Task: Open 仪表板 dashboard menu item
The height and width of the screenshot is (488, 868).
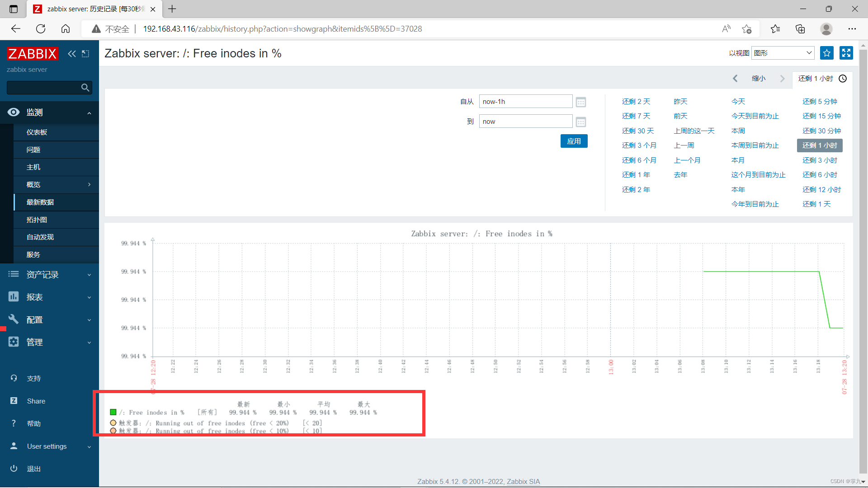Action: tap(56, 132)
